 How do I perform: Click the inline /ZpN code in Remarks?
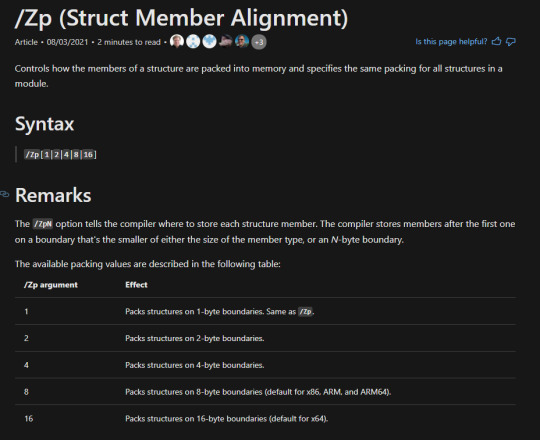click(43, 224)
